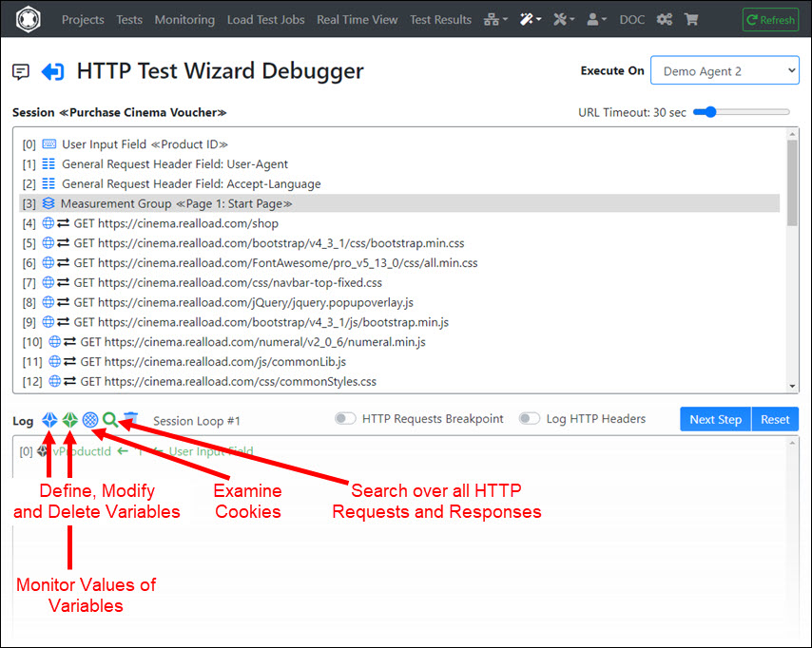The height and width of the screenshot is (648, 812).
Task: Select row 'Measurement Group «Page 1: Start Page»'
Action: [x=399, y=203]
